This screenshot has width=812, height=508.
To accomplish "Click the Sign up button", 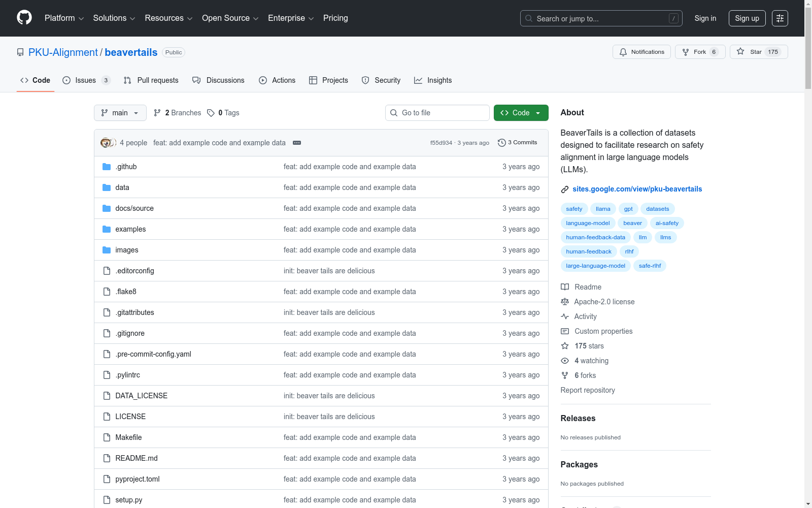I will [x=747, y=18].
